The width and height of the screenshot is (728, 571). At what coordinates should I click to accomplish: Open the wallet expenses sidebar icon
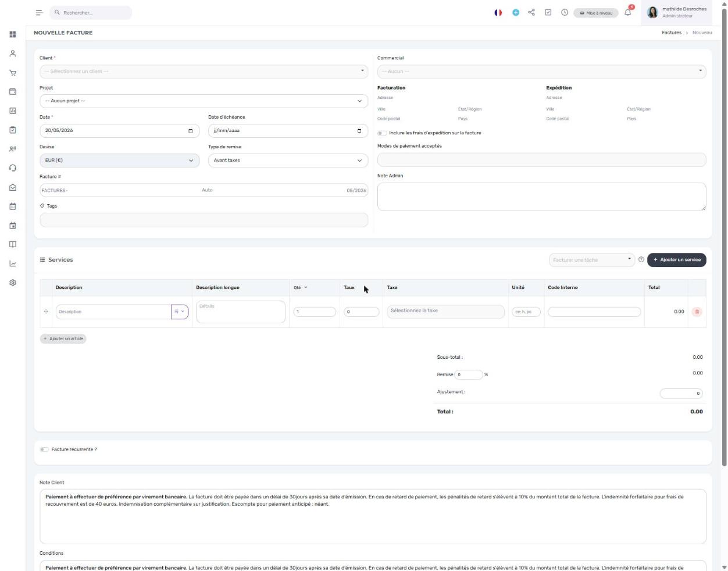[x=13, y=92]
